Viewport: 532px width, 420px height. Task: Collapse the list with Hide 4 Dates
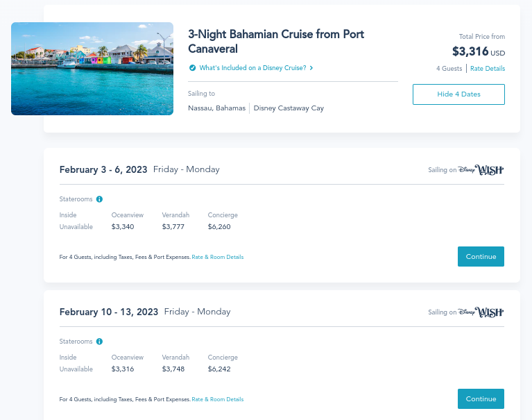tap(458, 94)
